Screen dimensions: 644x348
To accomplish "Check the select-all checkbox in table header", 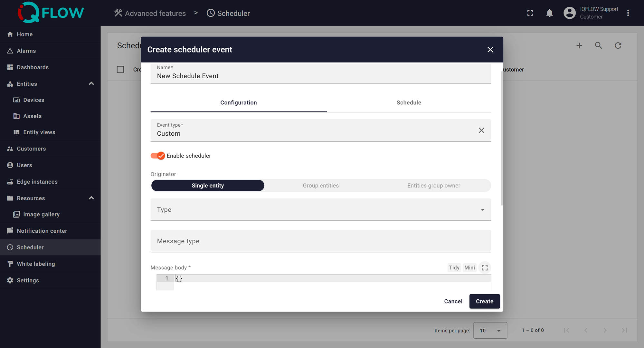I will pyautogui.click(x=120, y=70).
